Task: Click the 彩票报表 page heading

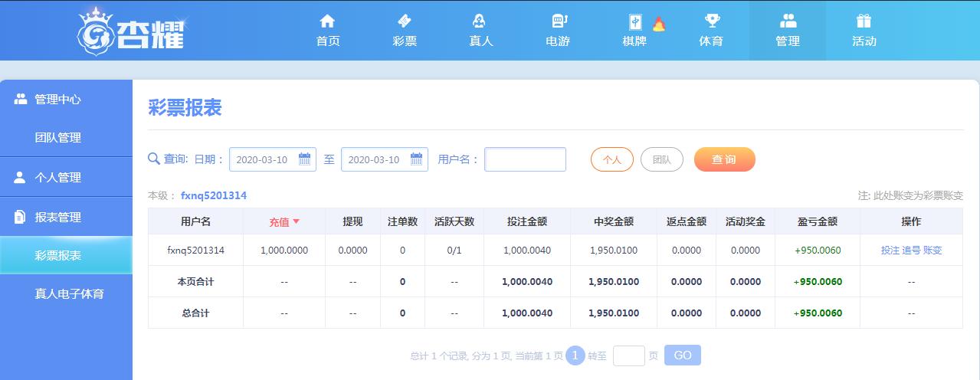Action: tap(185, 108)
